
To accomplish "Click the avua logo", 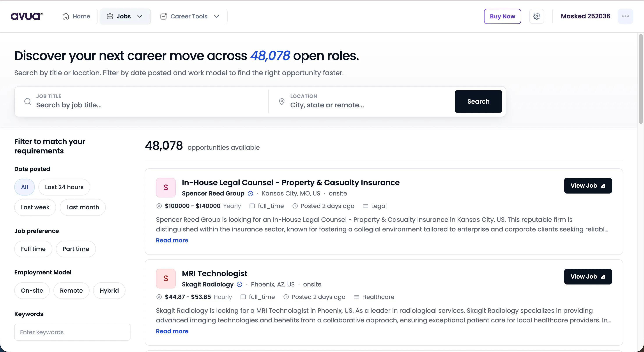I will coord(27,16).
